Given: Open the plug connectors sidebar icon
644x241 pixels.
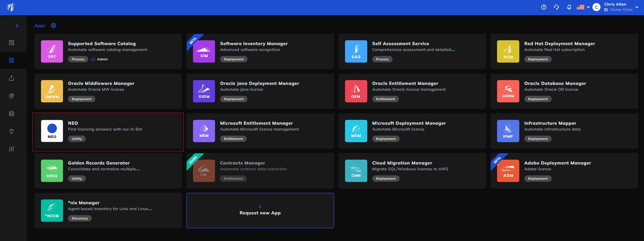Looking at the screenshot, I should pyautogui.click(x=11, y=131).
